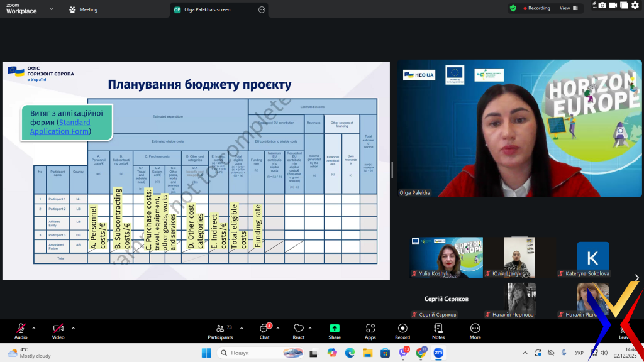Viewport: 644px width, 362px height.
Task: Open the React emoji menu
Action: pyautogui.click(x=298, y=331)
